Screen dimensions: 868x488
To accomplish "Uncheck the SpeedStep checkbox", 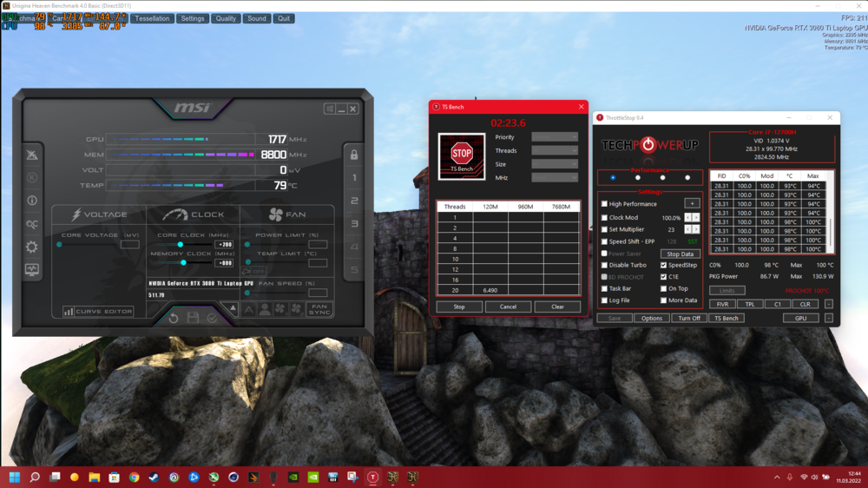I will tap(664, 265).
